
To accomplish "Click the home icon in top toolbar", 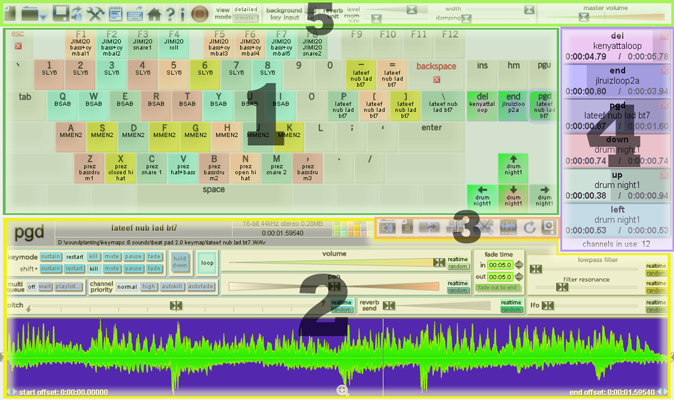I will point(154,13).
